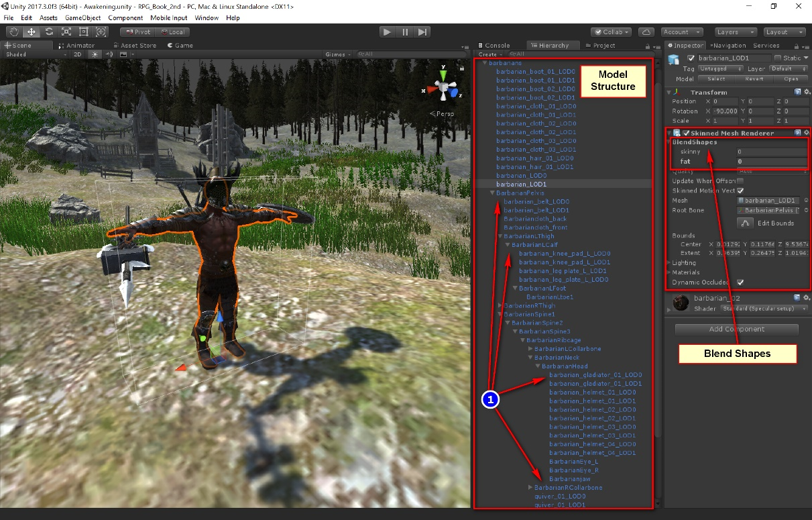Click the model Select button
812x520 pixels.
click(x=716, y=79)
